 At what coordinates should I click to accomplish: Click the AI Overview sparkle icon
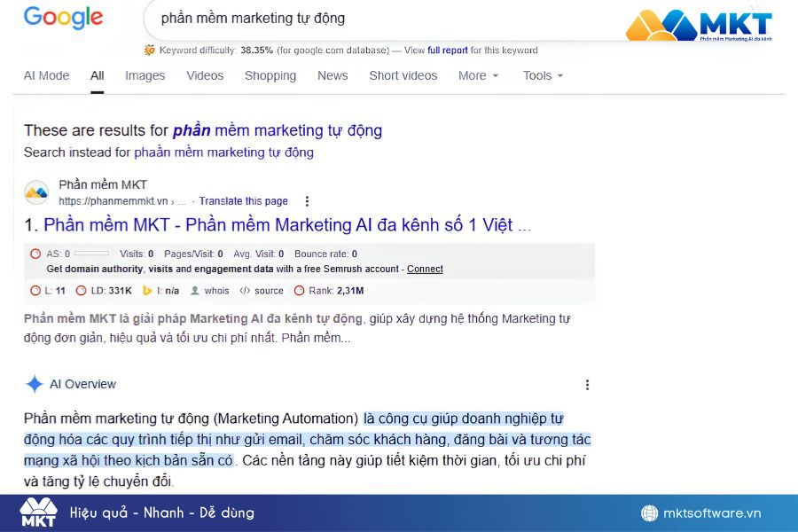click(34, 384)
